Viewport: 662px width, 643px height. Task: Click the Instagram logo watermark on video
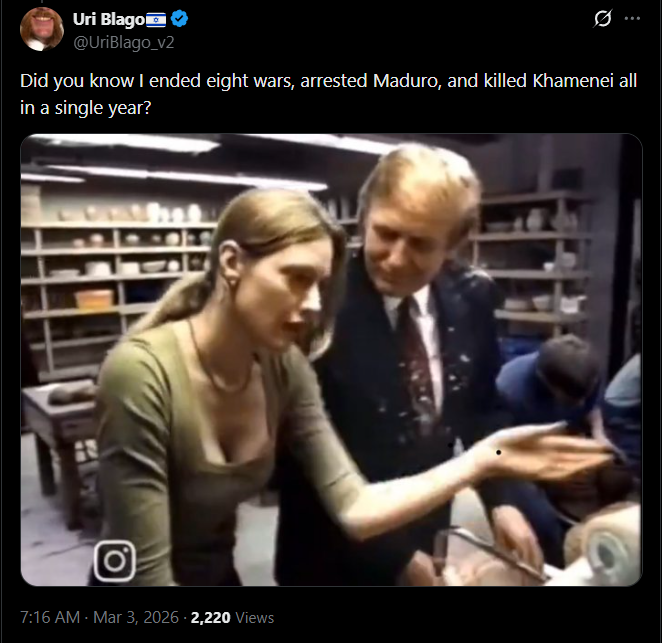(114, 561)
